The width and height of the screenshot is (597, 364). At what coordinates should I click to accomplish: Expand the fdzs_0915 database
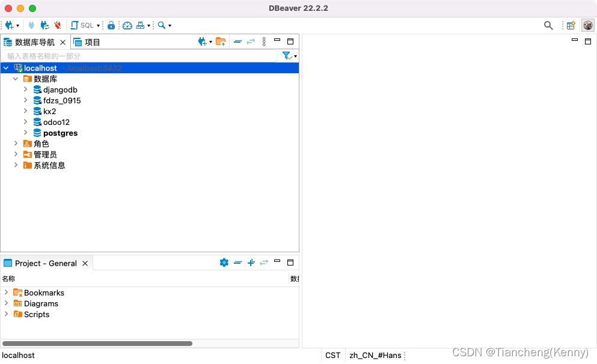pos(25,100)
